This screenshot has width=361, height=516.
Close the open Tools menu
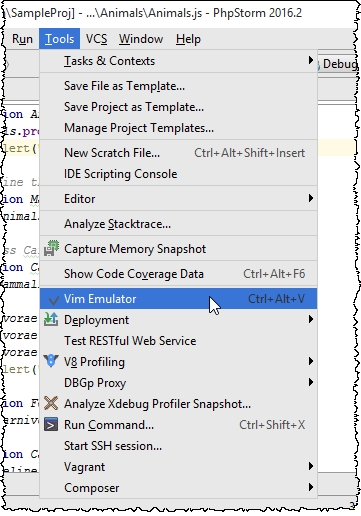(x=59, y=39)
